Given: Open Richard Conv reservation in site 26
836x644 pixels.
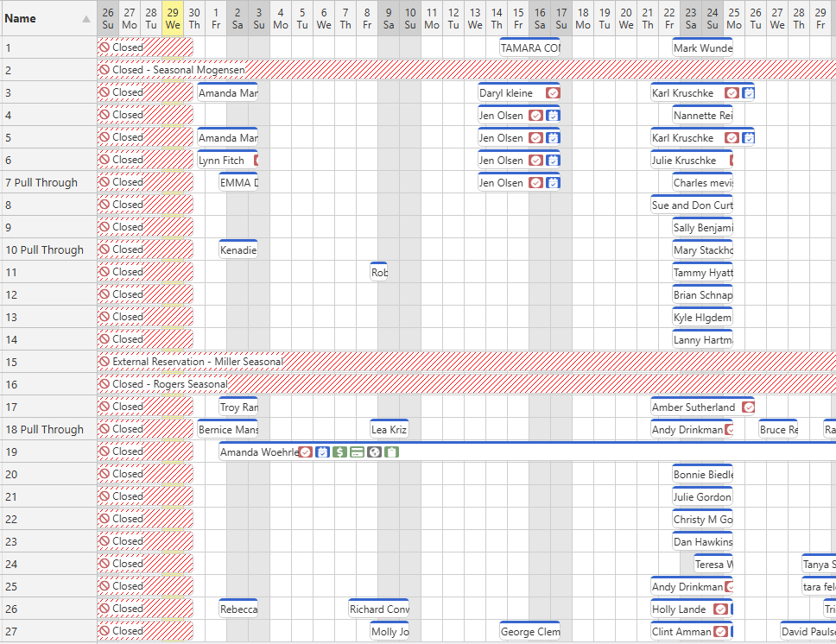Looking at the screenshot, I should coord(378,609).
